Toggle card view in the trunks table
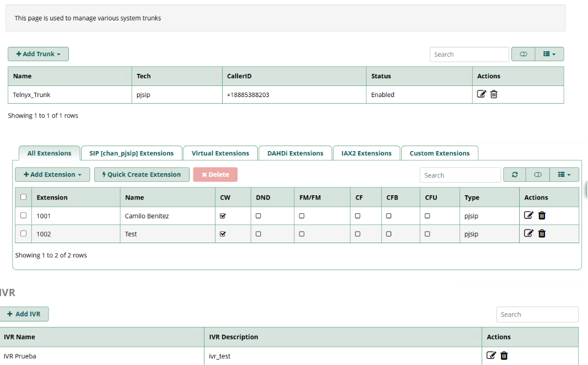Image resolution: width=588 pixels, height=365 pixels. coord(524,54)
